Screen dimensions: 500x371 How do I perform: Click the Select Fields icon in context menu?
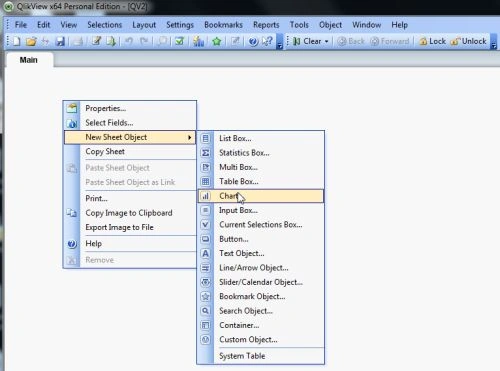[x=72, y=123]
